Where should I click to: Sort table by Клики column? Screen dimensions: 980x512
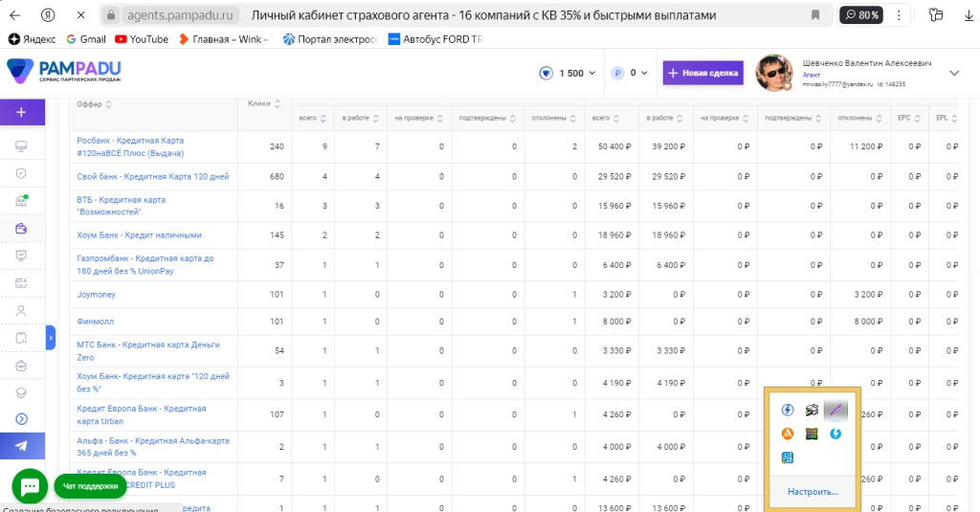pyautogui.click(x=264, y=103)
